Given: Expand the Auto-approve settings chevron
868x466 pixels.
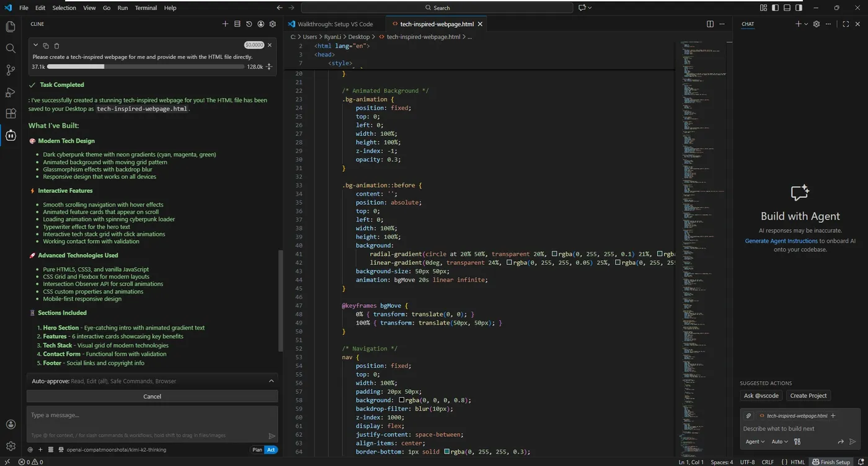Looking at the screenshot, I should pyautogui.click(x=271, y=381).
